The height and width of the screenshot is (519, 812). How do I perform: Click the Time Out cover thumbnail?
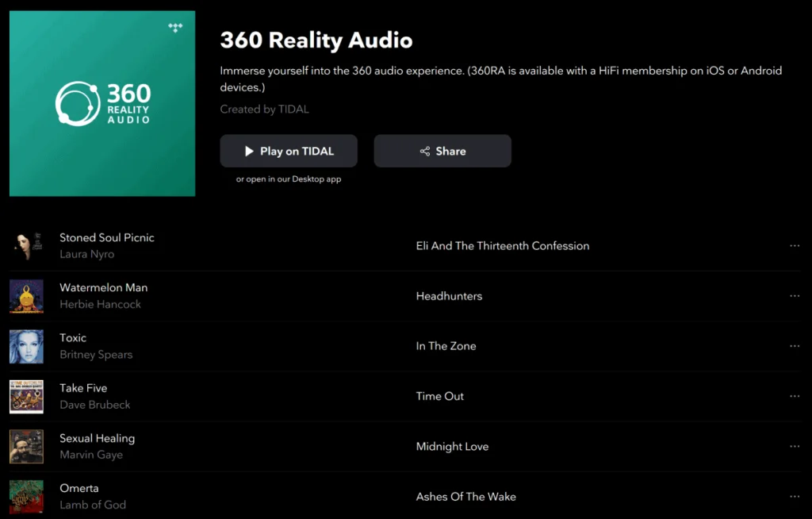click(26, 396)
